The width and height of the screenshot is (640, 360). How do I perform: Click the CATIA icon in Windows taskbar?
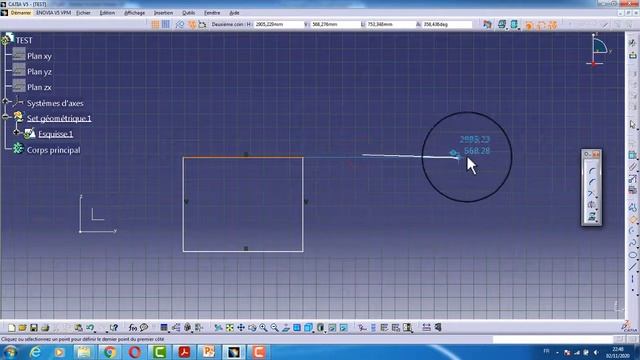[x=233, y=352]
